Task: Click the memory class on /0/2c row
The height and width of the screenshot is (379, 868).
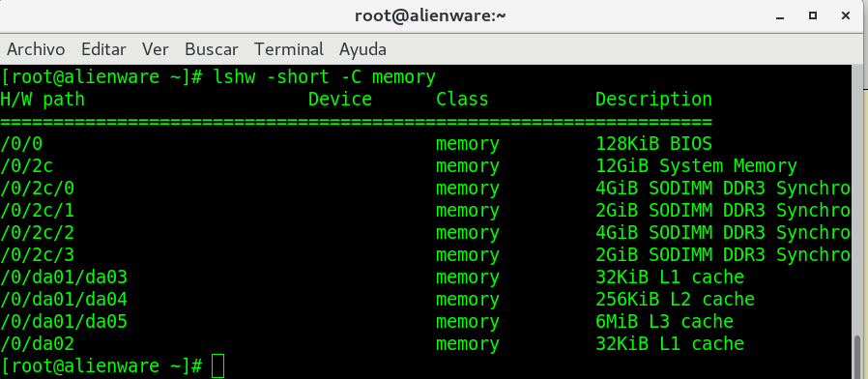Action: (468, 166)
